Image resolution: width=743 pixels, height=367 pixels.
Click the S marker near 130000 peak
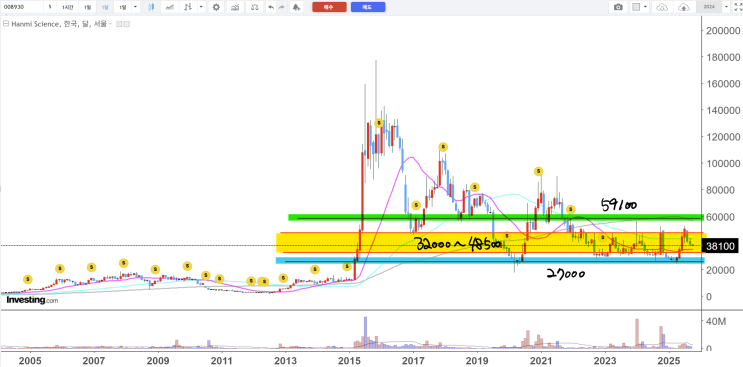(379, 123)
